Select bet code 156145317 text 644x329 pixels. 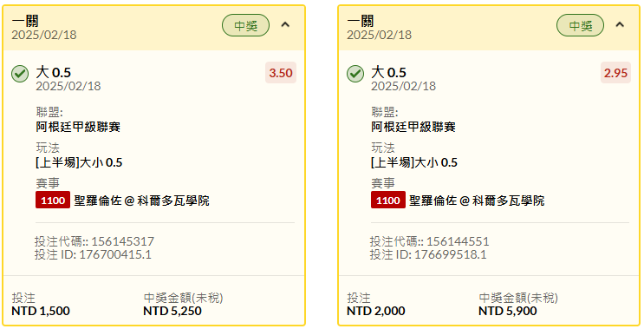point(122,241)
